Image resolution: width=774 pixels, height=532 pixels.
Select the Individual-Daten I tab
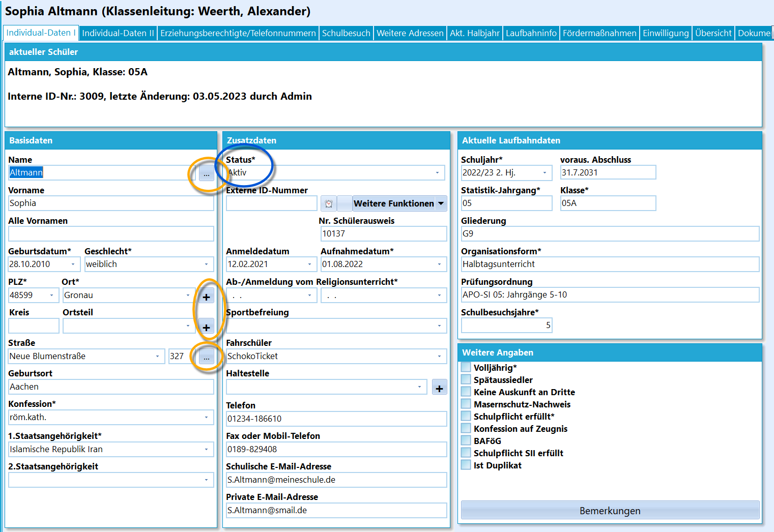pos(41,33)
